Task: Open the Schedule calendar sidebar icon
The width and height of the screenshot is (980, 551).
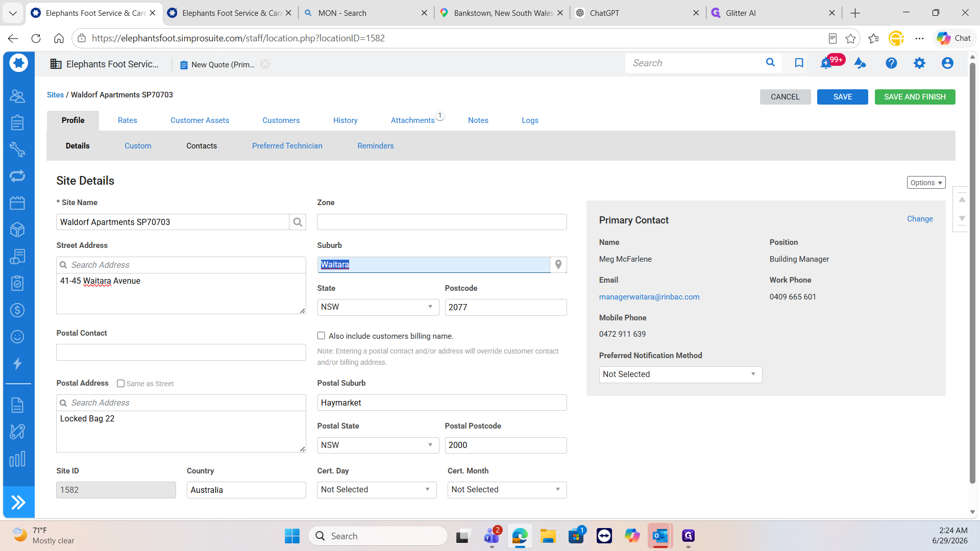Action: [x=17, y=203]
